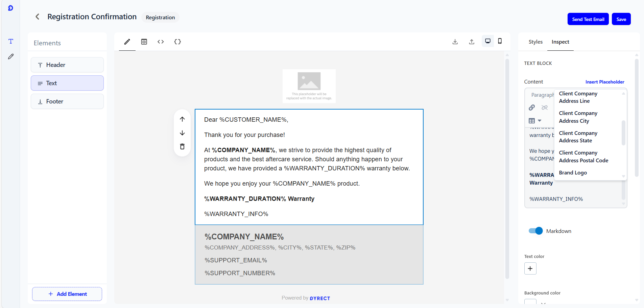Click the Insert Placeholder link
644x308 pixels.
(604, 82)
